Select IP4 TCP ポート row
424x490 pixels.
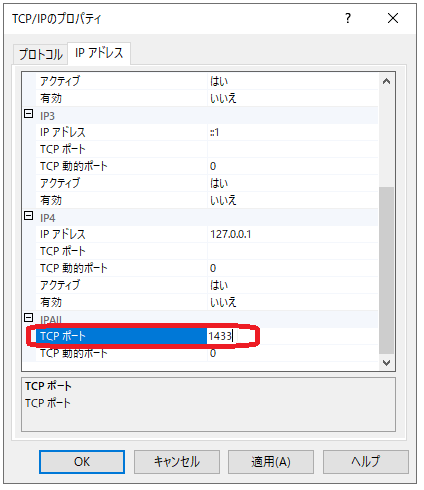click(207, 251)
